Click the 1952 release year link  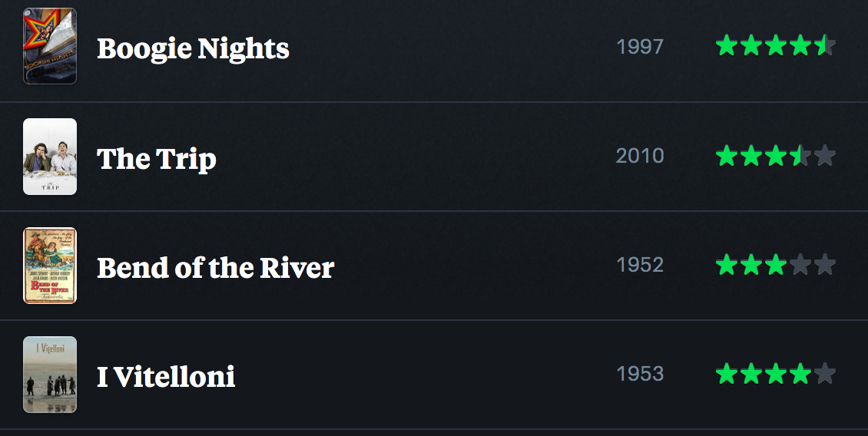640,265
